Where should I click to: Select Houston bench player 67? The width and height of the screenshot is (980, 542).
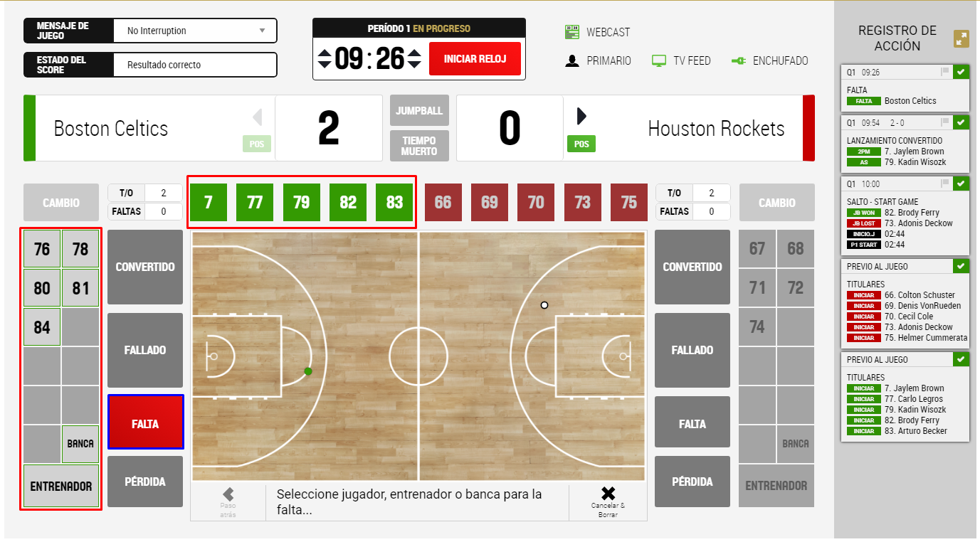tap(757, 249)
